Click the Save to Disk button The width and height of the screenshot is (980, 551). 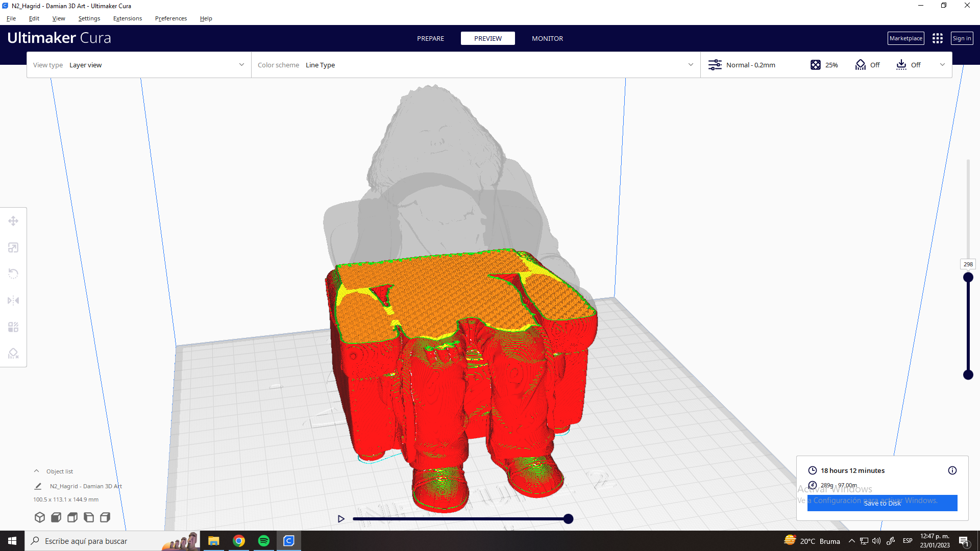(x=882, y=503)
